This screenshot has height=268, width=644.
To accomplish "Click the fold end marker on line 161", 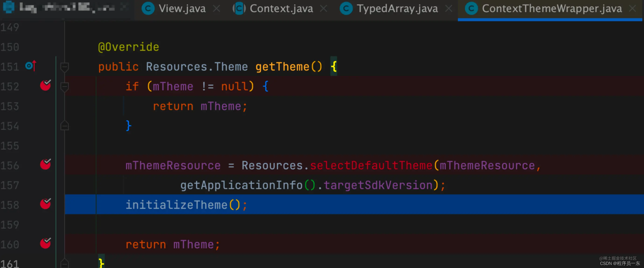I will coord(65,263).
